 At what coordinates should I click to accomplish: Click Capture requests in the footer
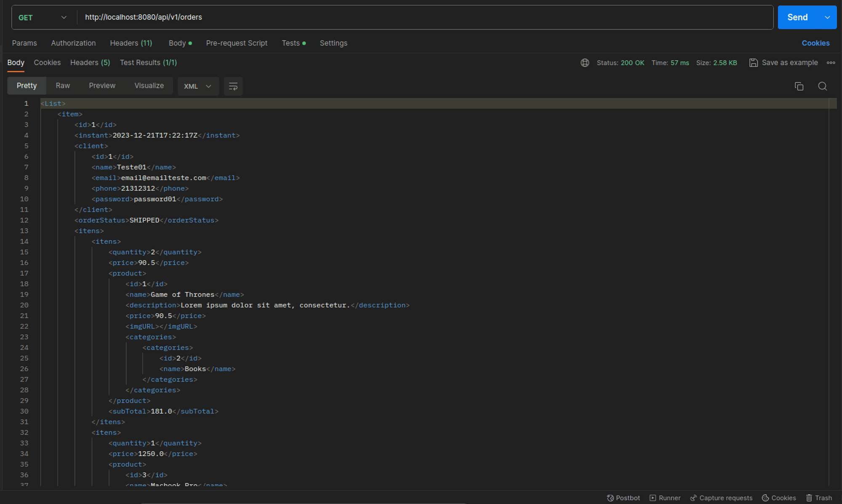[x=721, y=498]
